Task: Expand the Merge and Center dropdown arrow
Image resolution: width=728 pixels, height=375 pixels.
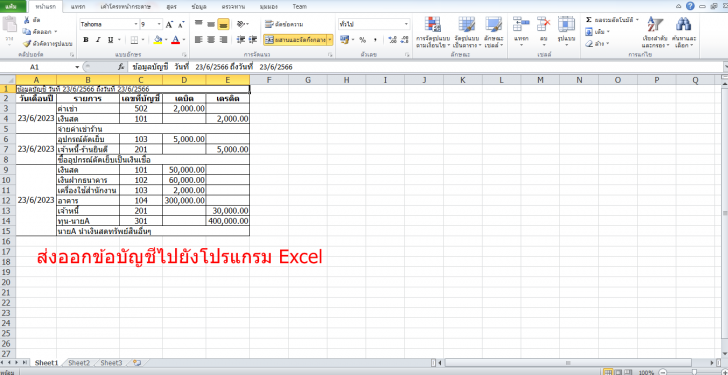Action: 330,40
